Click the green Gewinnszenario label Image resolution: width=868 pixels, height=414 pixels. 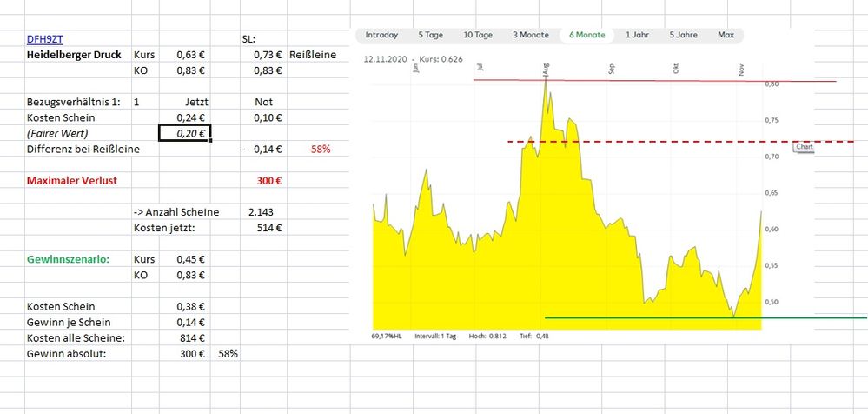(x=67, y=259)
